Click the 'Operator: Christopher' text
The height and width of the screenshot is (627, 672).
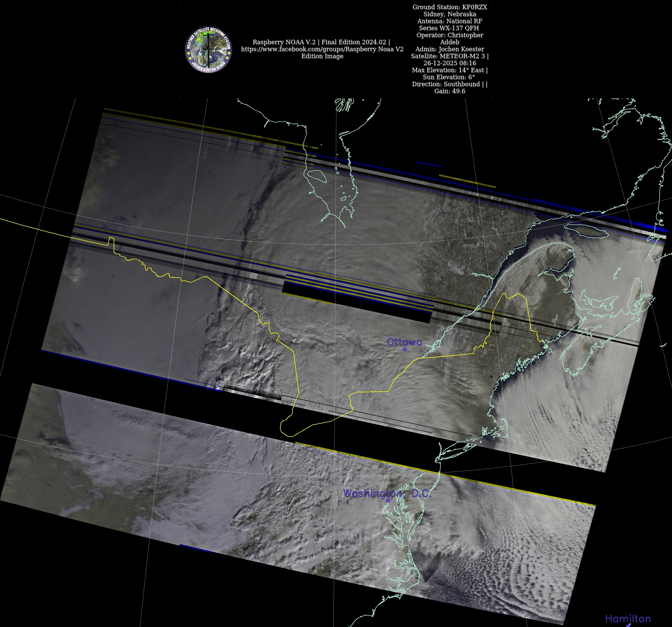[x=450, y=35]
